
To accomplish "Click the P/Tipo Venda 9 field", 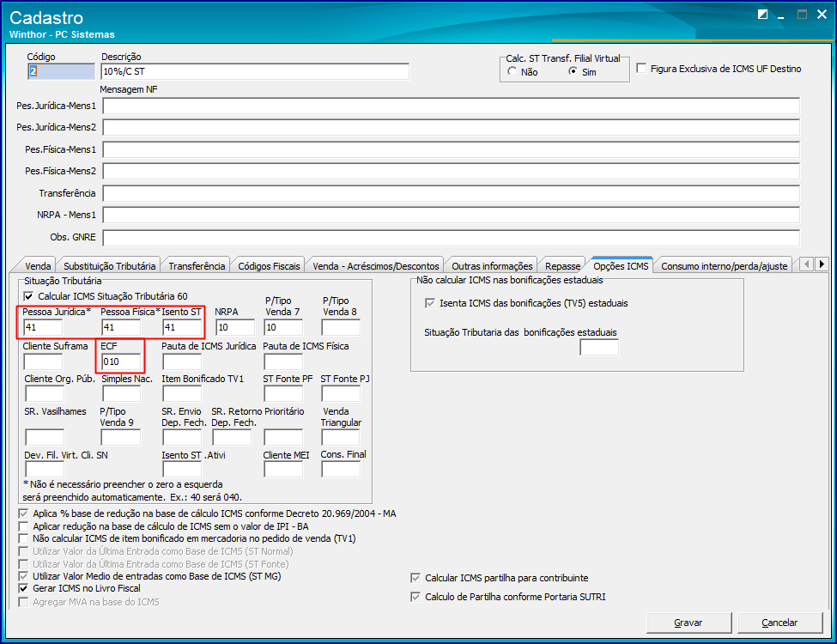I will (121, 437).
